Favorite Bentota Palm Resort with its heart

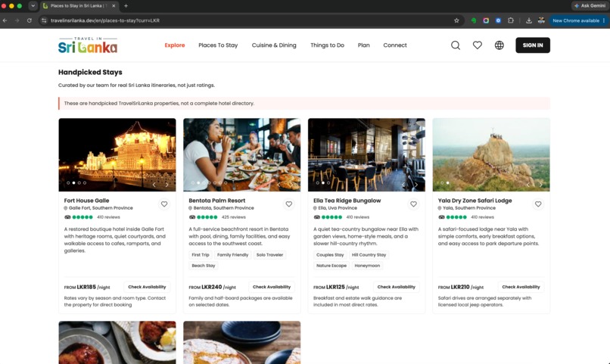pos(288,204)
